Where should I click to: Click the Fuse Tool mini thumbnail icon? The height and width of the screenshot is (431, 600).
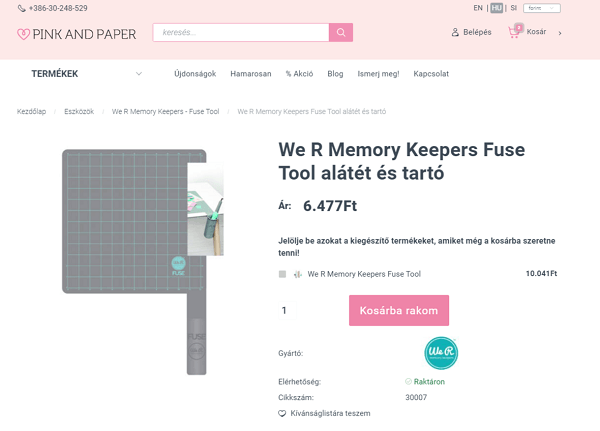click(298, 274)
